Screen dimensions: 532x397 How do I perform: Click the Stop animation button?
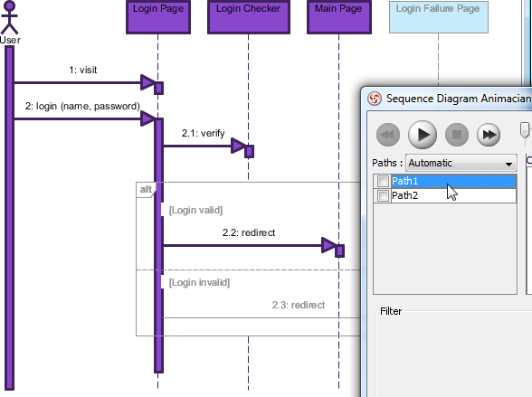pos(457,135)
